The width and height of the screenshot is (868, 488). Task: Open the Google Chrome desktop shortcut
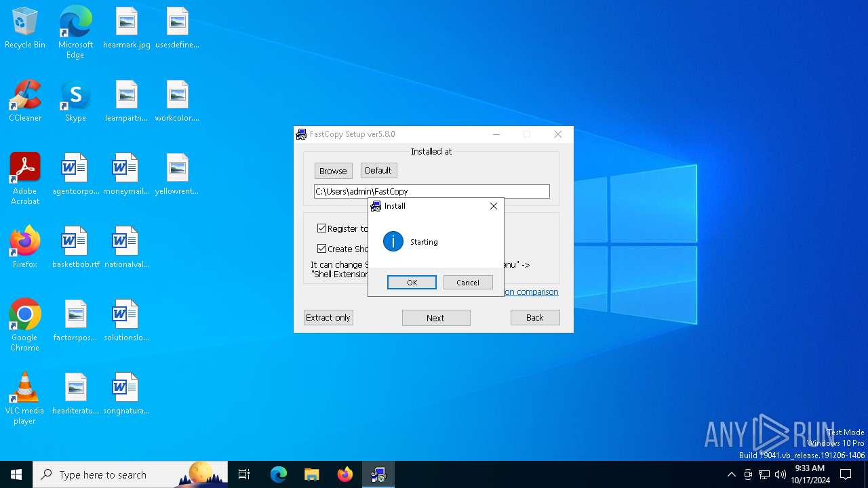pos(25,325)
